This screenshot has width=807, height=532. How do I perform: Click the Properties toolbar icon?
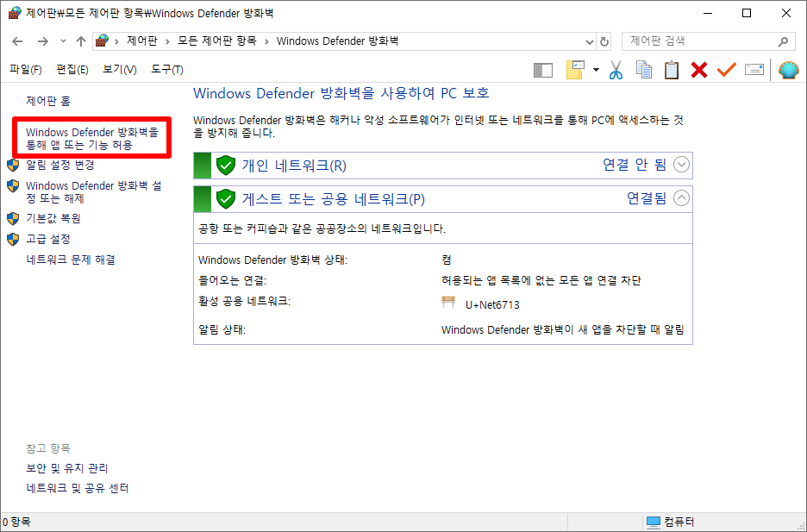click(x=754, y=70)
